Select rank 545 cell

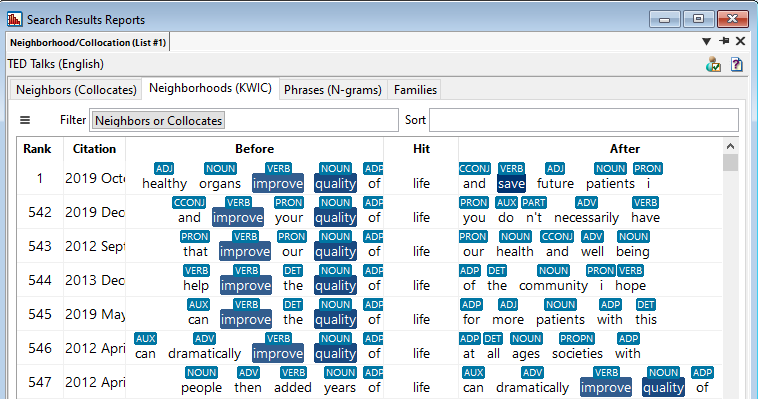40,314
